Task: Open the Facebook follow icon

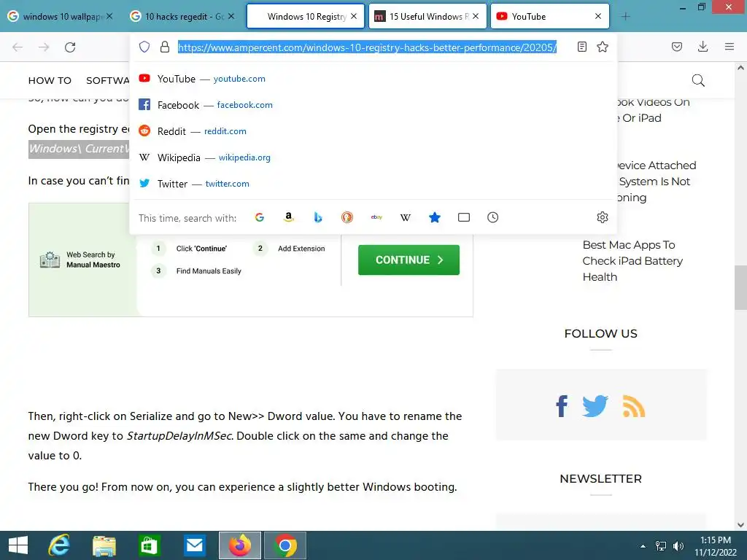Action: 562,406
